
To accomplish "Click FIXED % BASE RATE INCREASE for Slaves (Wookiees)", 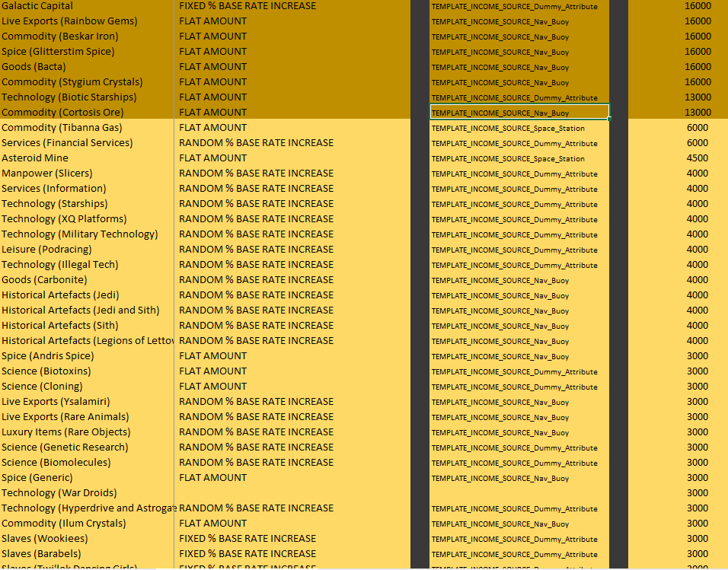I will click(x=247, y=539).
